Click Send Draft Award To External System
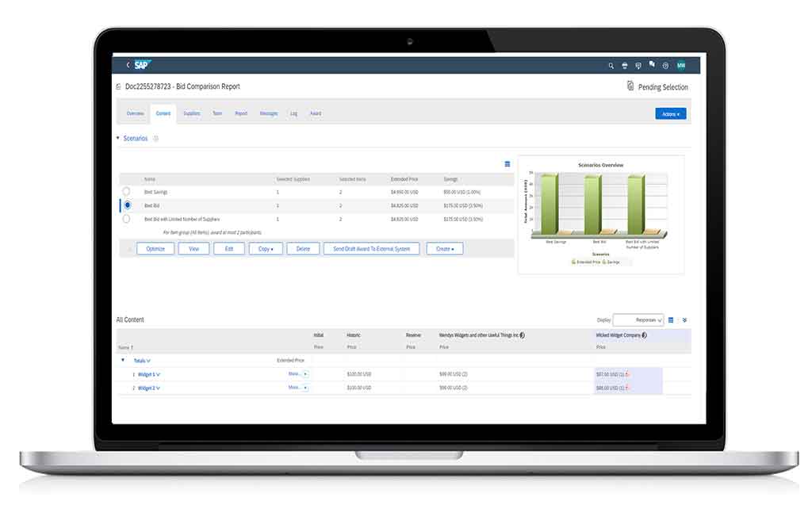This screenshot has height=524, width=812. pos(371,249)
